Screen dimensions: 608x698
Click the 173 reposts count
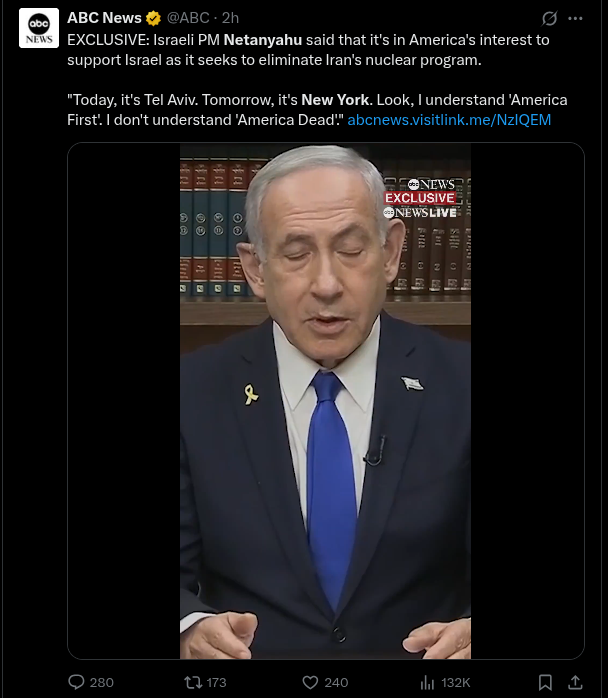click(216, 682)
